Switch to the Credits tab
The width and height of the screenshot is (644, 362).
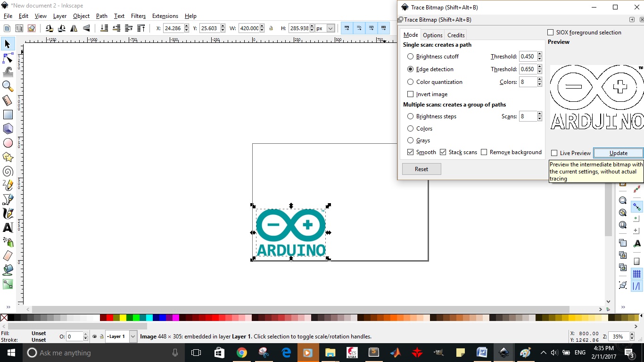[x=456, y=35]
